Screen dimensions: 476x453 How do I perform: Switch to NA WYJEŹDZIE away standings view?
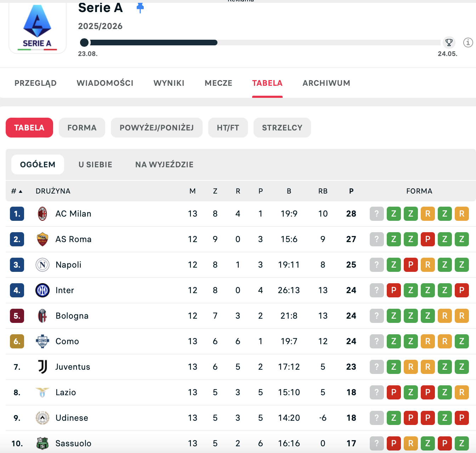[x=164, y=164]
